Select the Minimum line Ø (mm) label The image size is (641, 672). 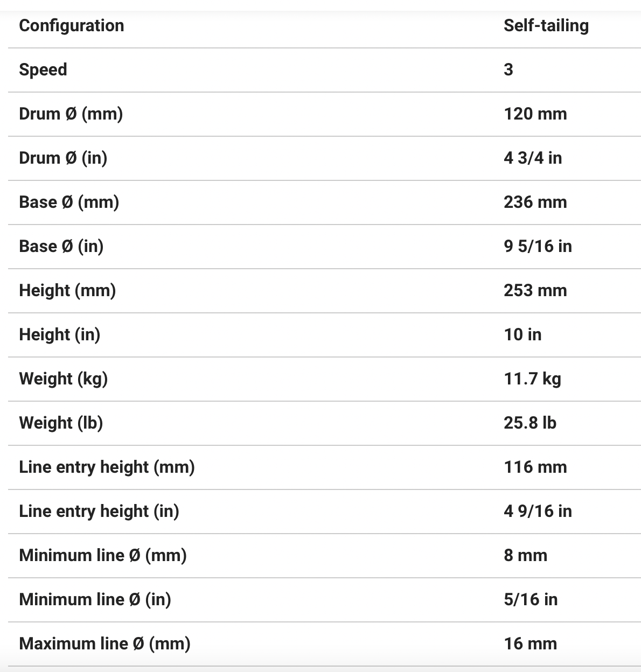[102, 555]
